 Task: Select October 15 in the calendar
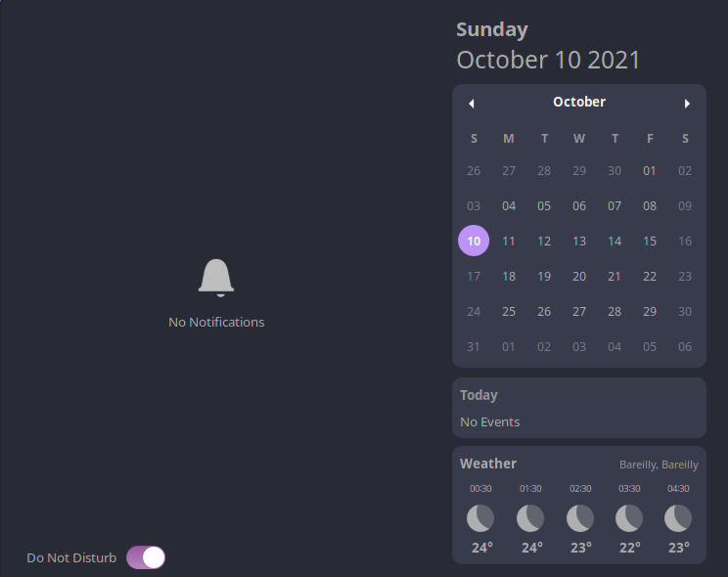[650, 242]
